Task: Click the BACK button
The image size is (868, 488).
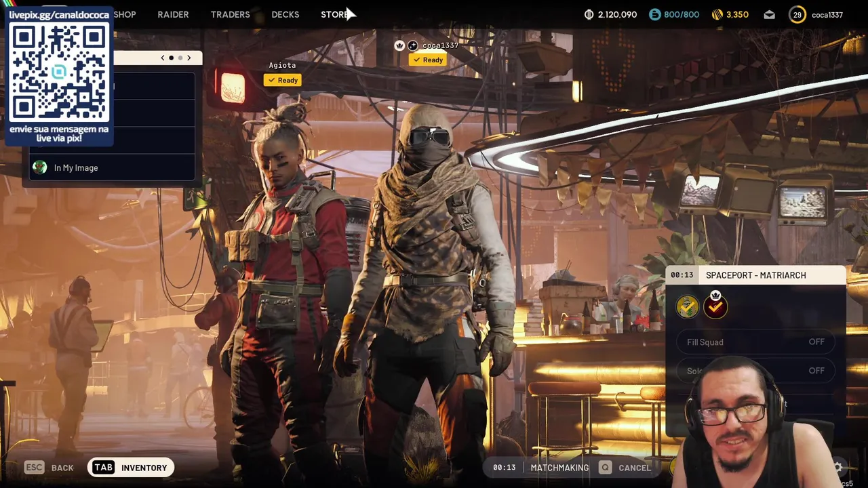Action: (x=62, y=468)
